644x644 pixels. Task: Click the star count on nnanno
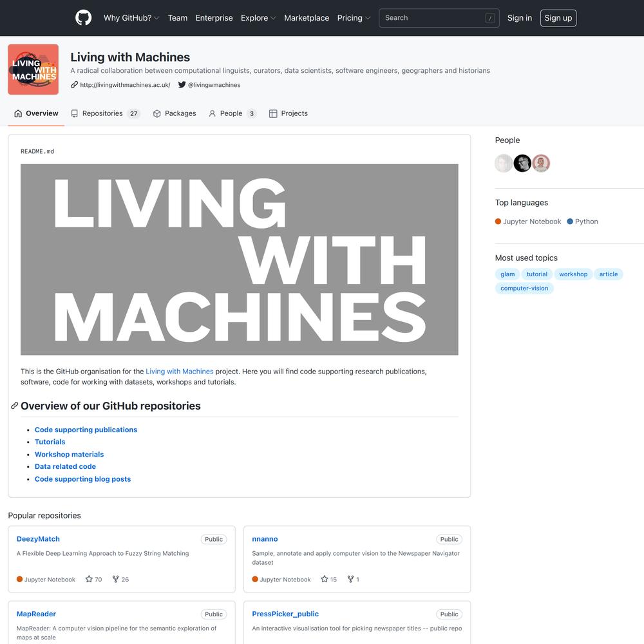tap(329, 580)
